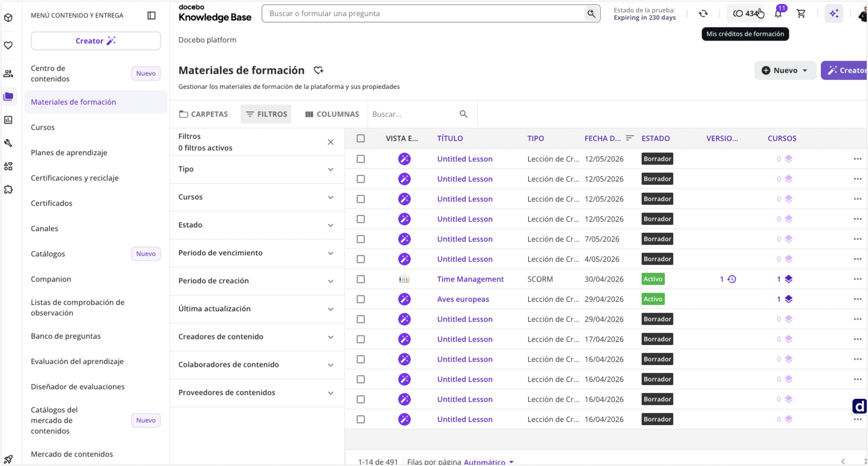
Task: Expand the Cursos filter
Action: [x=257, y=197]
